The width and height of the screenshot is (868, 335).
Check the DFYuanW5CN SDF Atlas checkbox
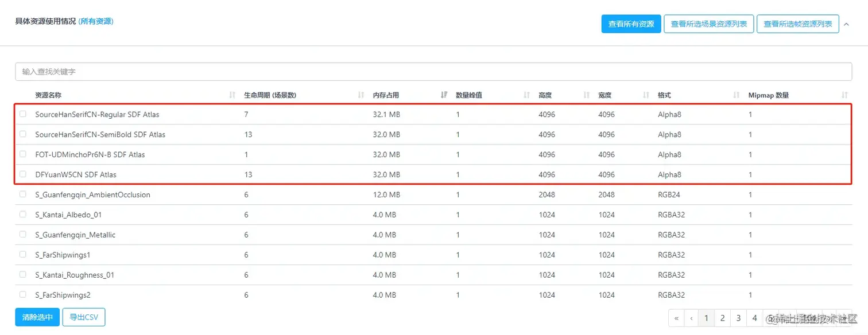click(23, 174)
